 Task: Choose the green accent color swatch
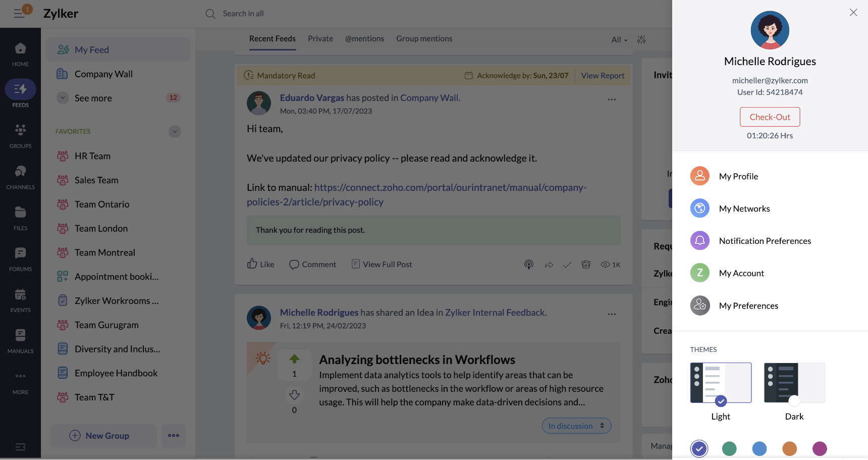[729, 448]
